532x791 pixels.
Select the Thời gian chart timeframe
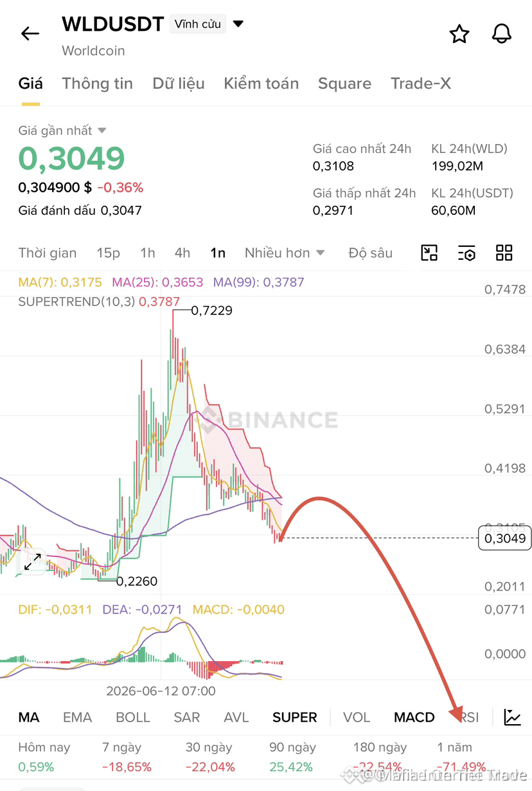(47, 253)
